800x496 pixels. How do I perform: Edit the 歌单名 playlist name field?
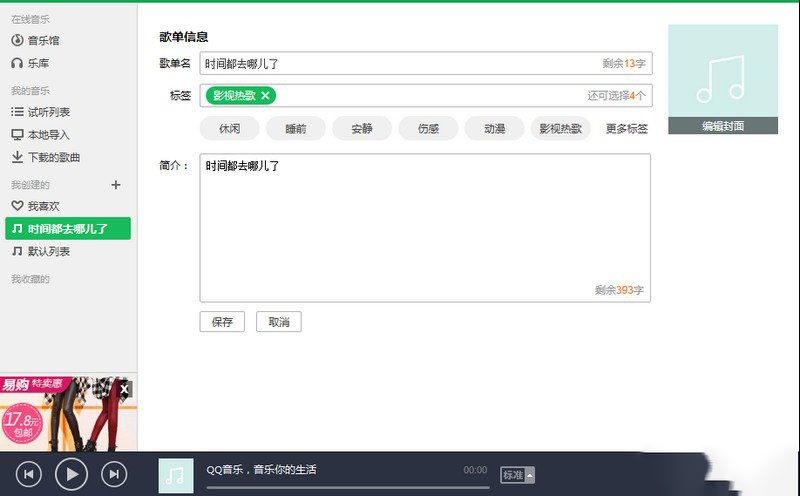tap(426, 64)
